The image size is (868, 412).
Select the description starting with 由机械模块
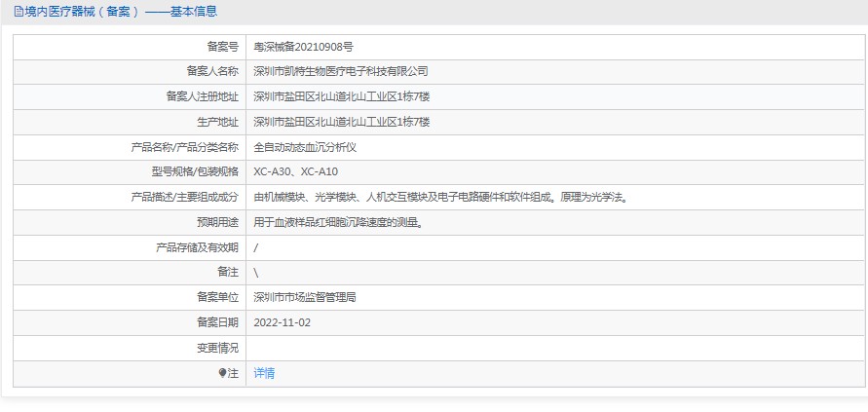point(441,197)
